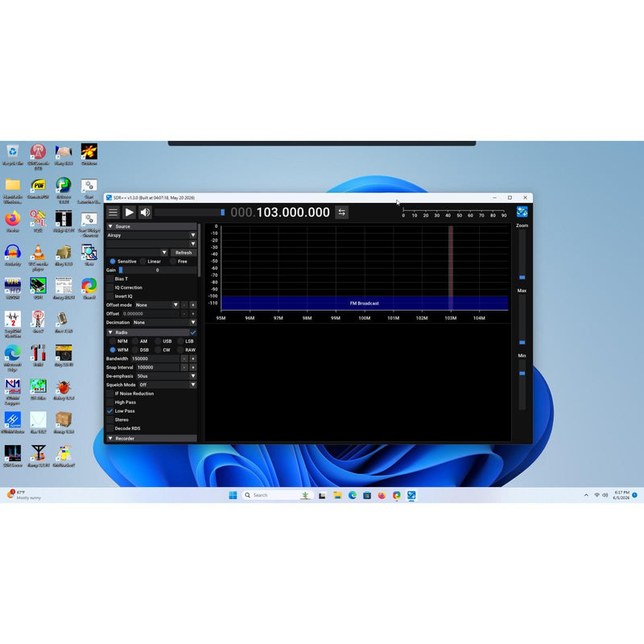The image size is (644, 644).
Task: Select the NFM demodulation mode
Action: click(113, 341)
